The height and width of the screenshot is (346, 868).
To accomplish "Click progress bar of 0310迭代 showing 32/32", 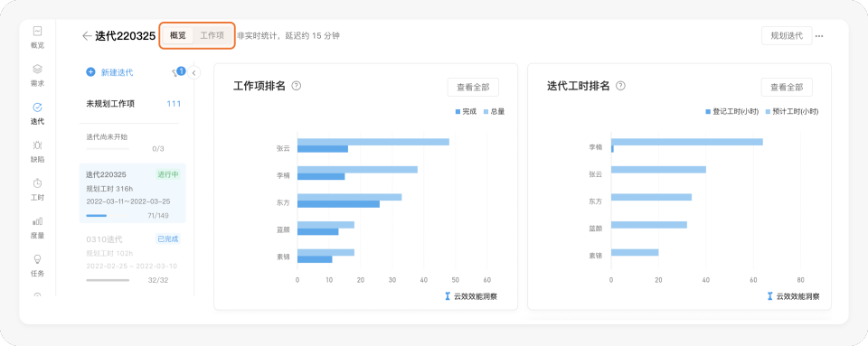I will click(108, 280).
